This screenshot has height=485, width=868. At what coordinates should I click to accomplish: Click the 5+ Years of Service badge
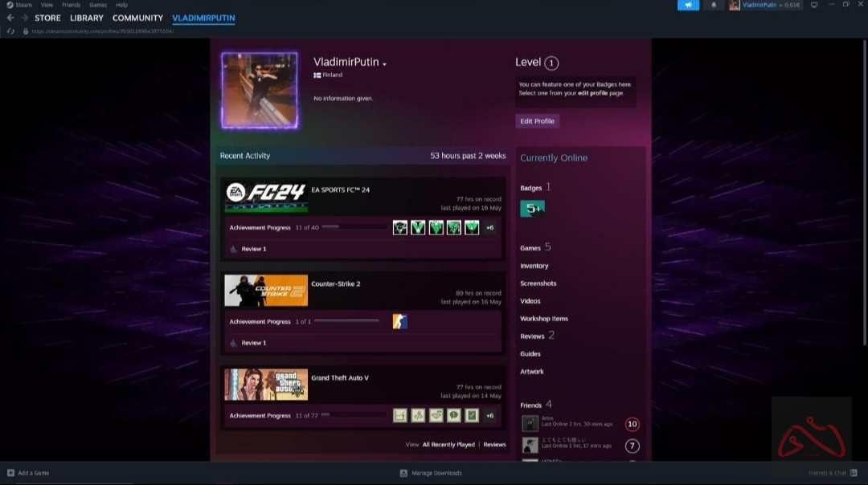(x=533, y=207)
